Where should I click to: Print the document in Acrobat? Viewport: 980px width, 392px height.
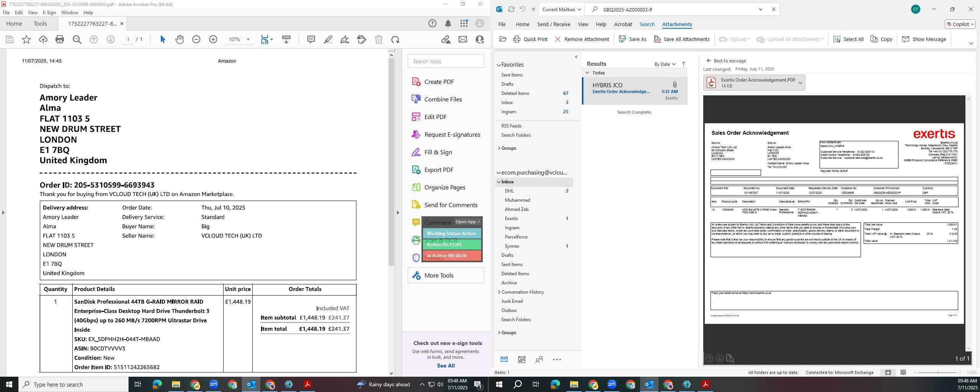pyautogui.click(x=60, y=39)
